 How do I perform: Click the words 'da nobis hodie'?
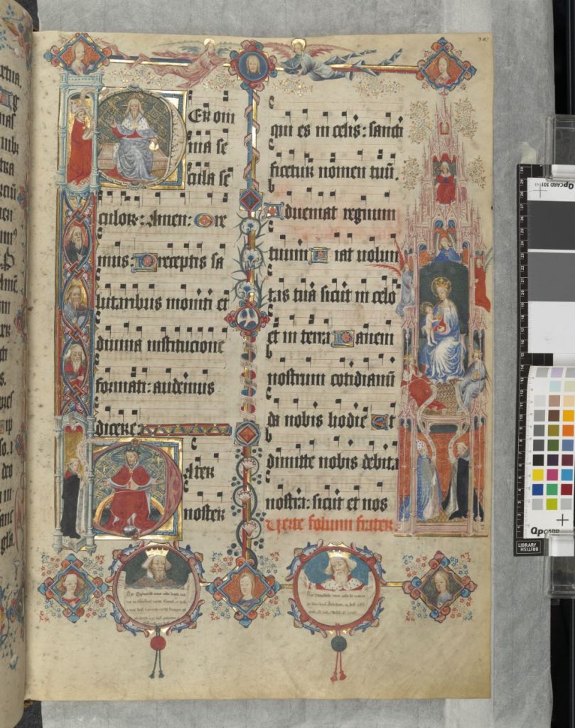click(x=318, y=420)
